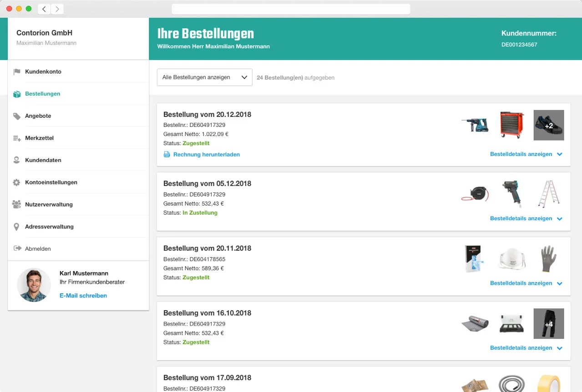This screenshot has width=582, height=392.
Task: Click the impact wrench thumbnail
Action: tap(512, 193)
